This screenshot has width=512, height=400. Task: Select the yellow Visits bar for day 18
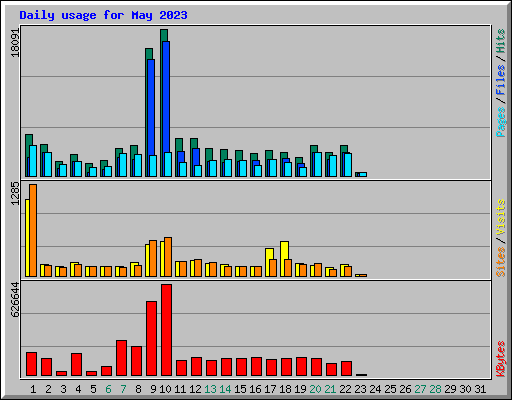[284, 250]
